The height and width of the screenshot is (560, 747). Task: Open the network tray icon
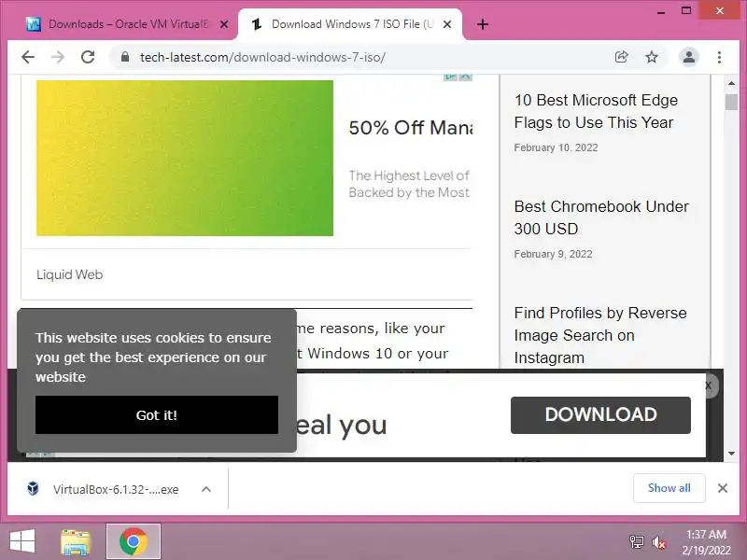tap(636, 542)
